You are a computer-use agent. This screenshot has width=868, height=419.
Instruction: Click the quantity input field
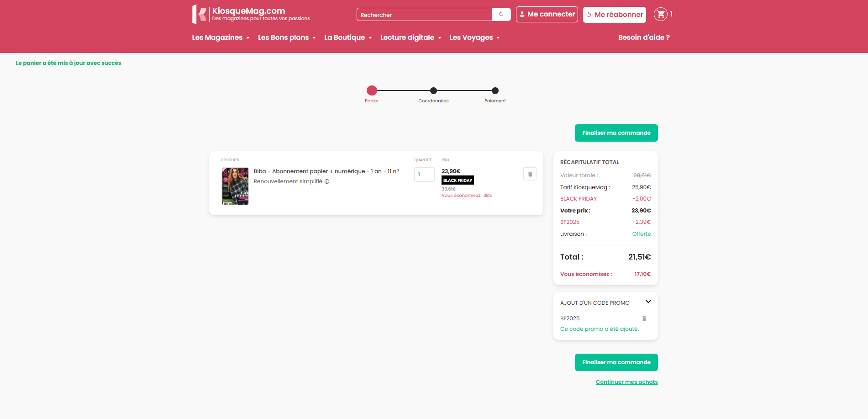click(x=424, y=174)
